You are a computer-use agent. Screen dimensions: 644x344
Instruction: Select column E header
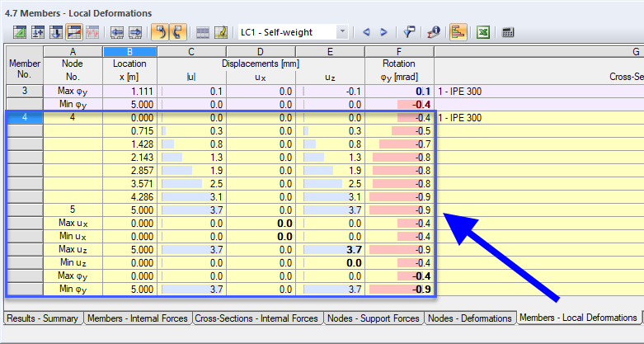[x=330, y=51]
